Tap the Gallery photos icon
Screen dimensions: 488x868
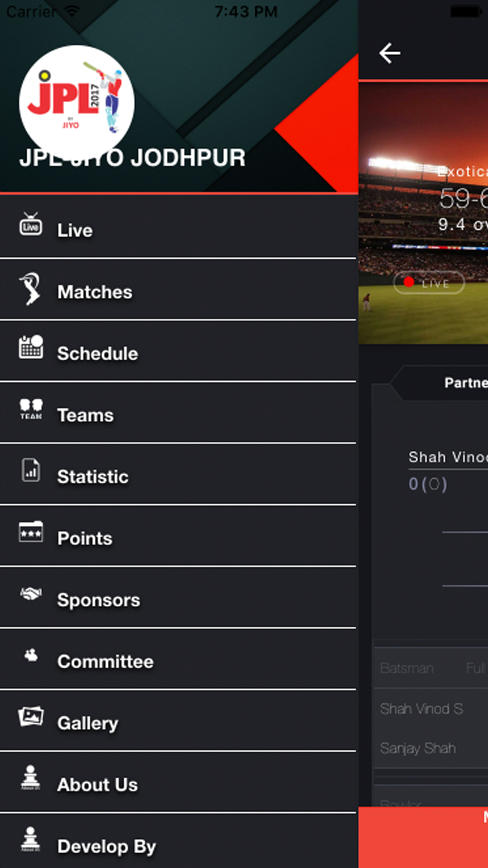[31, 717]
